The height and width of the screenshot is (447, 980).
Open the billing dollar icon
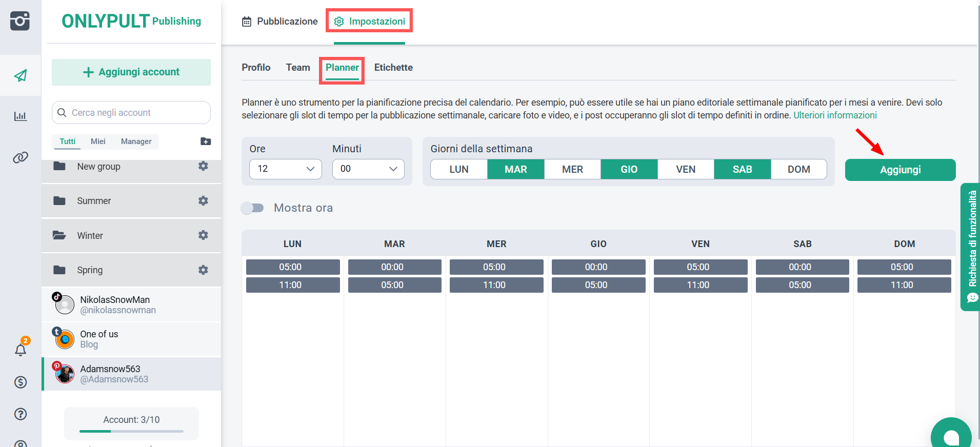click(x=21, y=382)
